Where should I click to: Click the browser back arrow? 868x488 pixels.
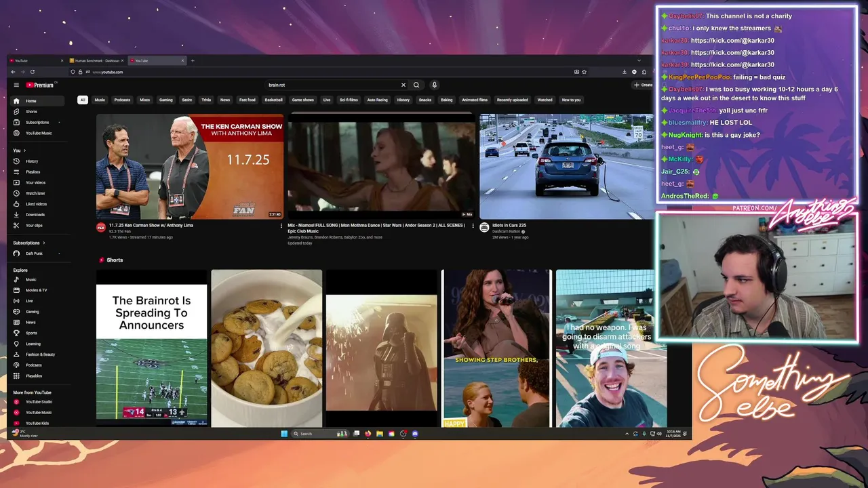pos(13,72)
